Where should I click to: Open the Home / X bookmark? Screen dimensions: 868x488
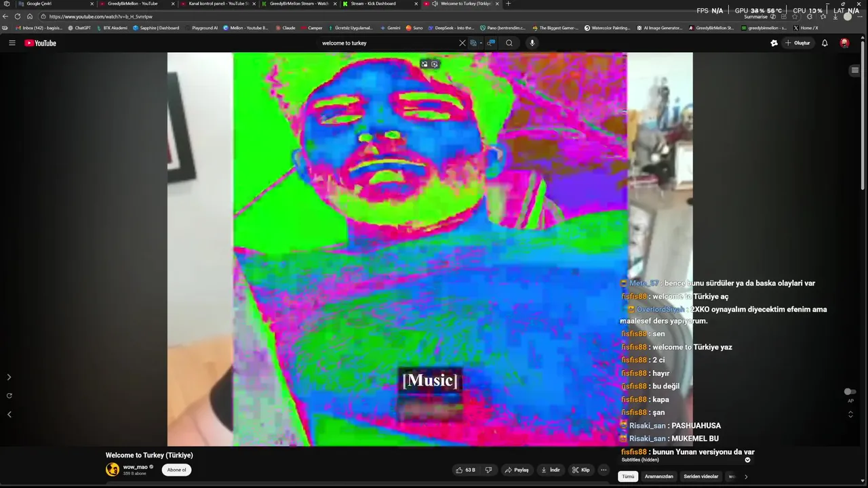(x=806, y=28)
